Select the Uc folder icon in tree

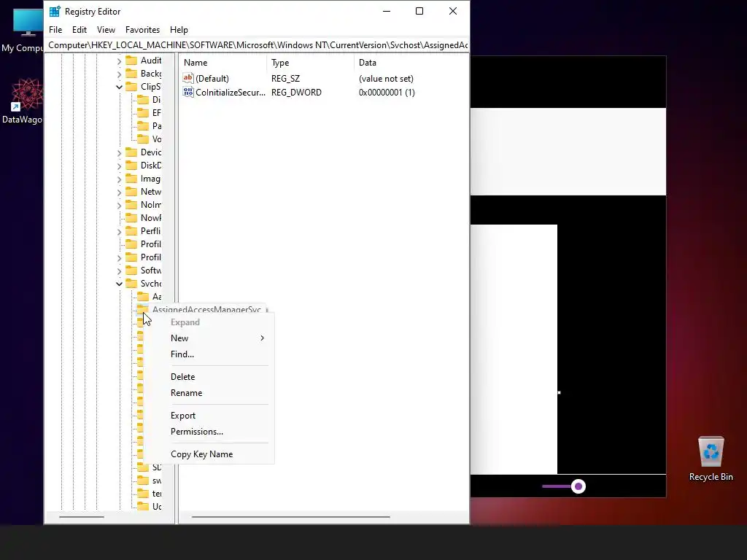(143, 506)
